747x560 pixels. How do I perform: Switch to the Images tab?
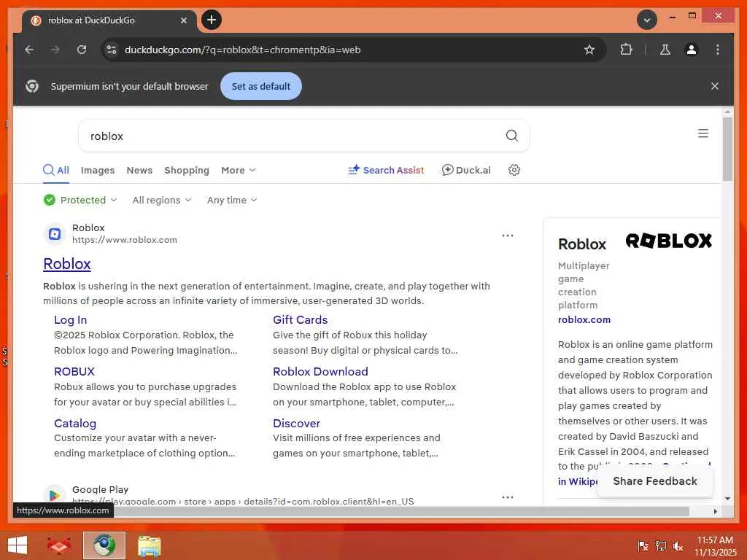coord(98,170)
